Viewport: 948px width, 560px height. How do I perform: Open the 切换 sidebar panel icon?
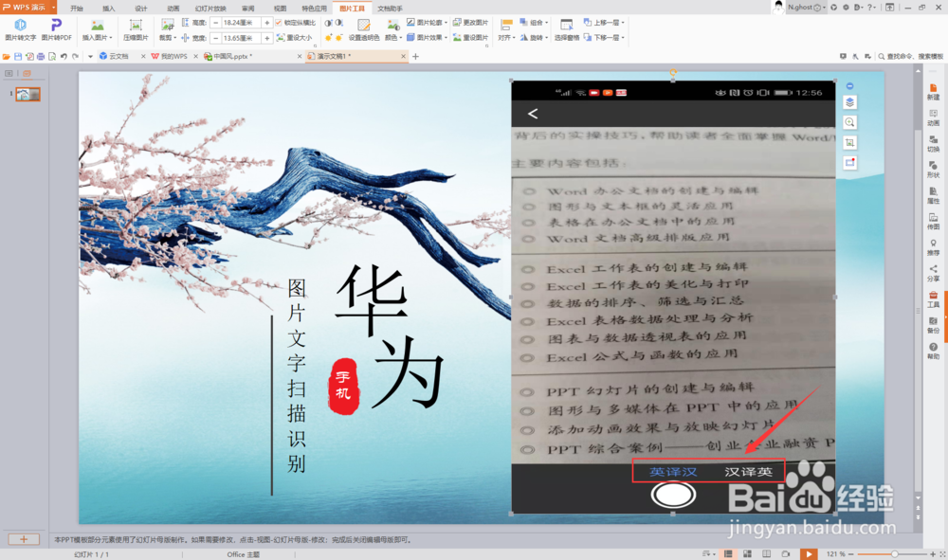934,144
